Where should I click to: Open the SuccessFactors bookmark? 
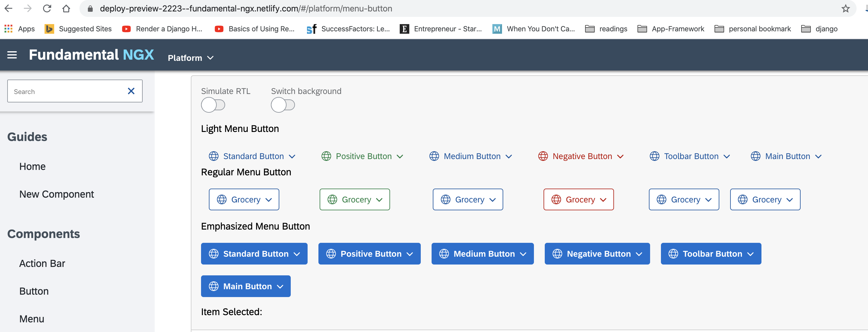click(348, 29)
